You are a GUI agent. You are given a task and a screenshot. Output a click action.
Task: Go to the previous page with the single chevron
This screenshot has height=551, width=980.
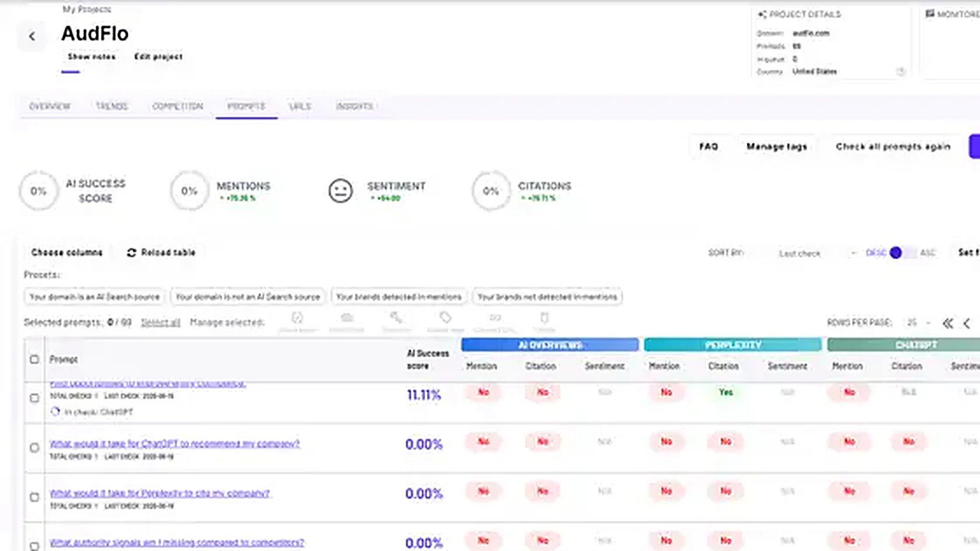pos(967,323)
